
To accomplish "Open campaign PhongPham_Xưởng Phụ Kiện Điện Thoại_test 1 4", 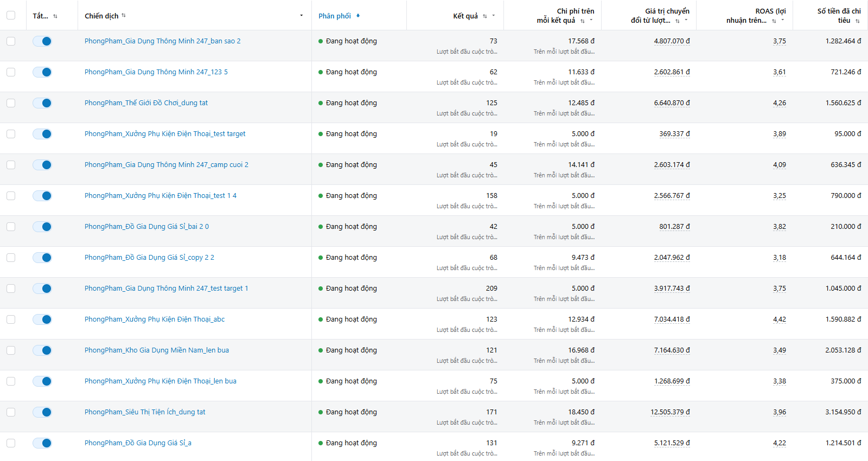I will coord(161,196).
